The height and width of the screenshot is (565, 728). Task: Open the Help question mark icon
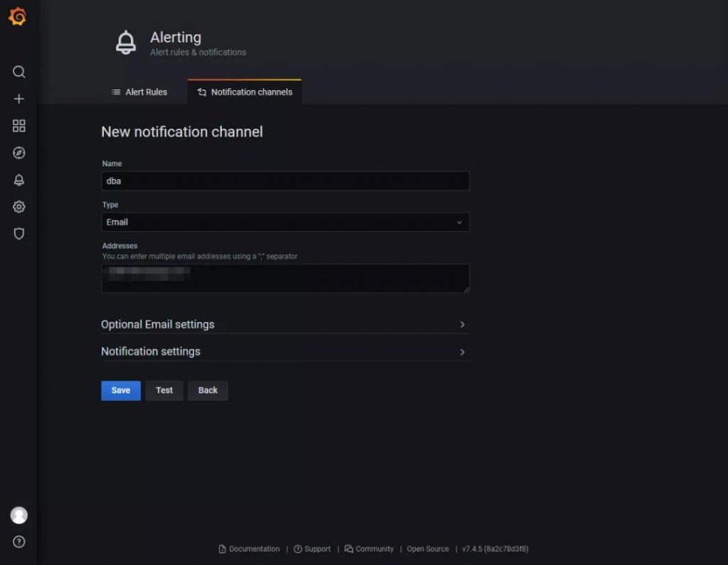pos(19,542)
